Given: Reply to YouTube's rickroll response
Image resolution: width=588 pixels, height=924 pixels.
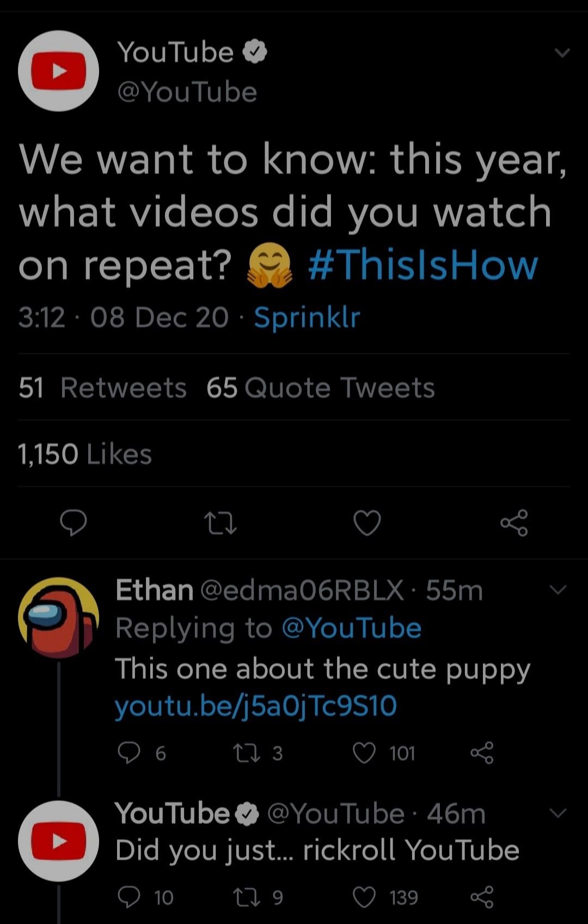Looking at the screenshot, I should coord(130,897).
